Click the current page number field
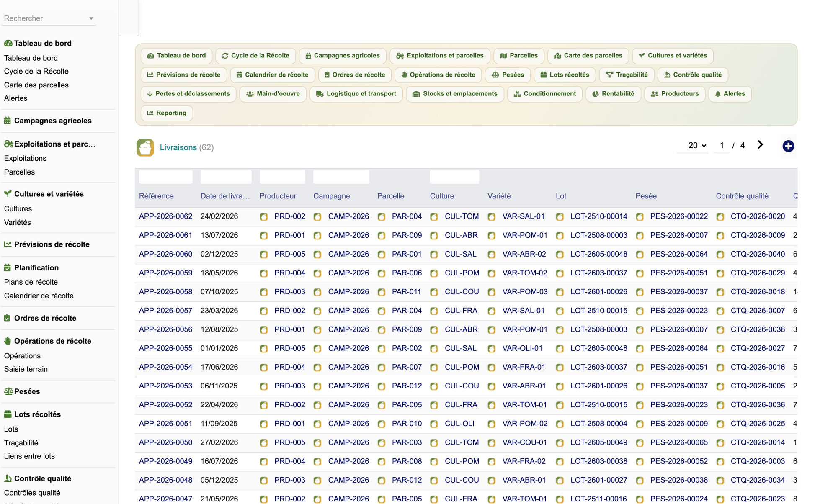The image size is (815, 504). [722, 145]
